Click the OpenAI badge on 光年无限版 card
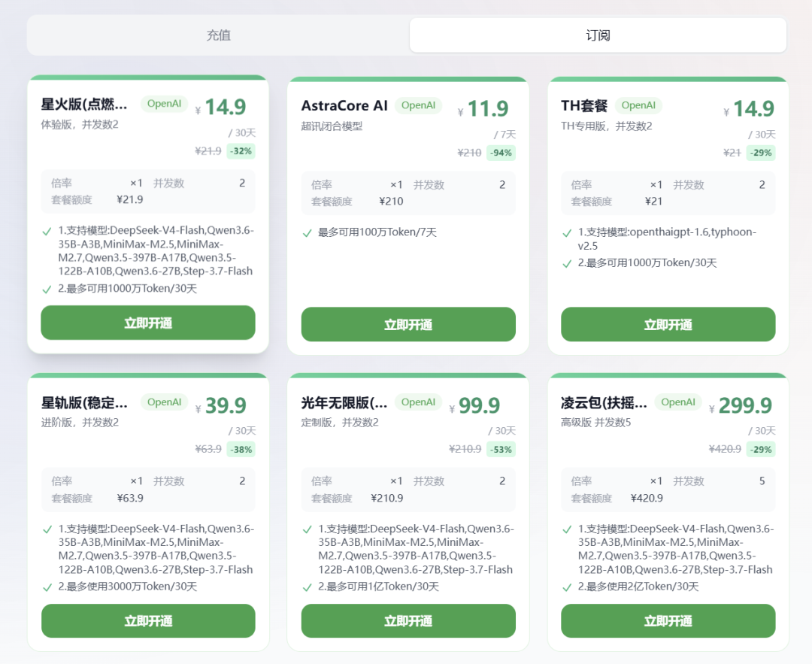Screen dimensions: 812x664 tap(419, 402)
